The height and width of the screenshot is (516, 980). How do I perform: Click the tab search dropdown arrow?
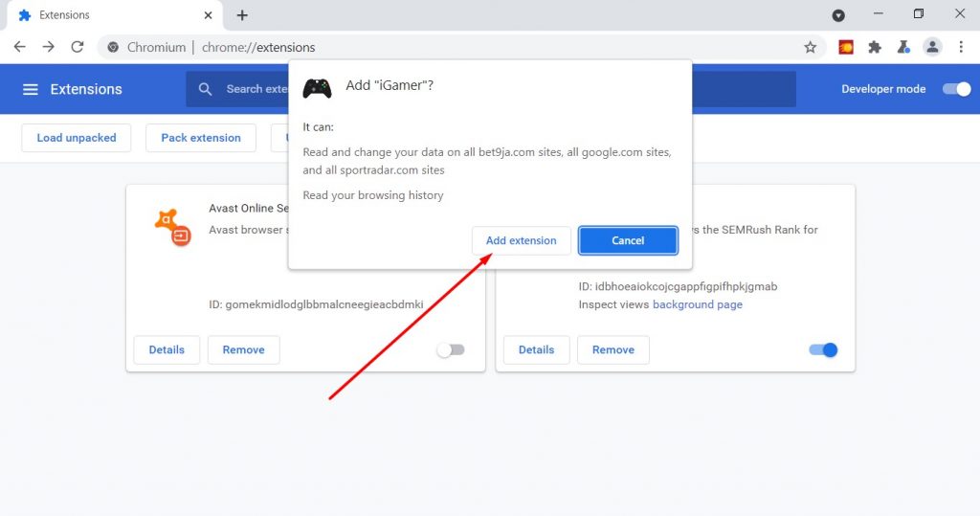tap(838, 15)
